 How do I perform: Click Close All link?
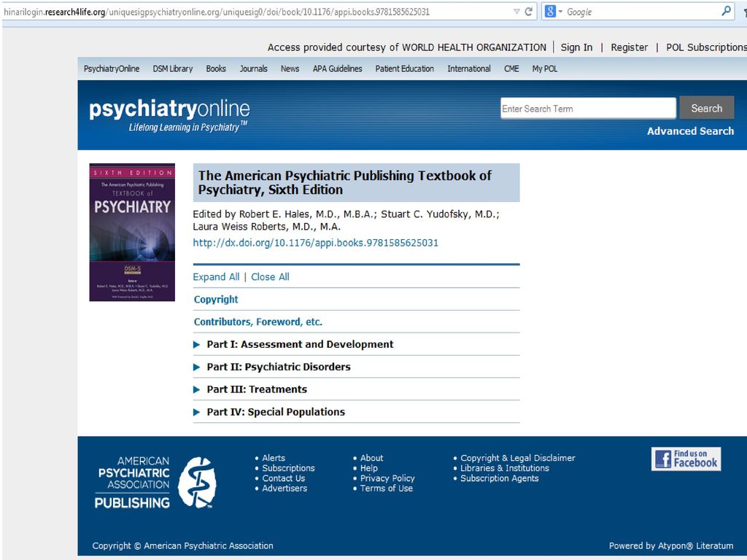270,276
